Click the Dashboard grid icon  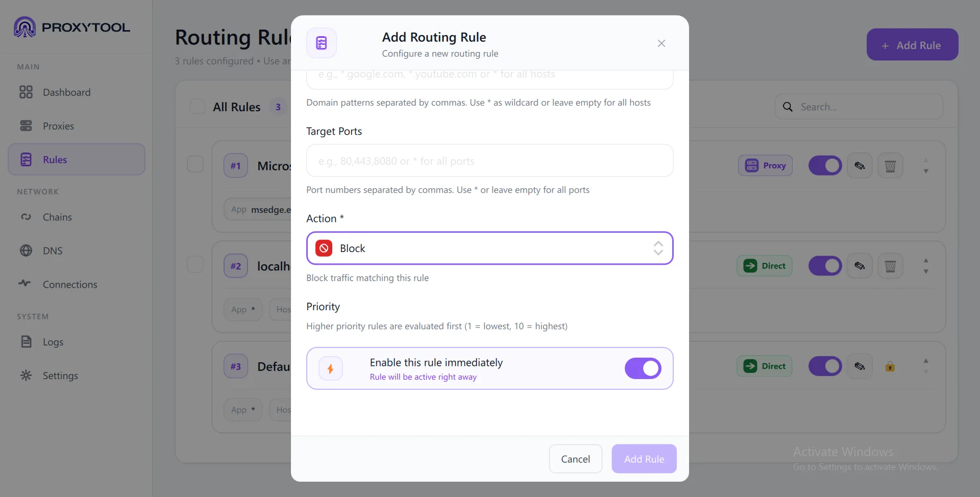(x=26, y=92)
